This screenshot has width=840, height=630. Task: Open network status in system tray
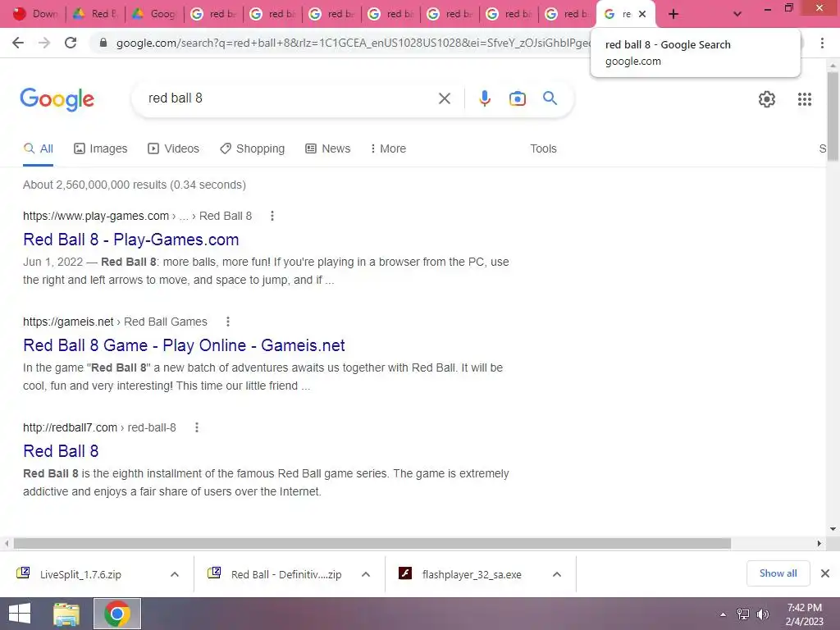tap(743, 614)
